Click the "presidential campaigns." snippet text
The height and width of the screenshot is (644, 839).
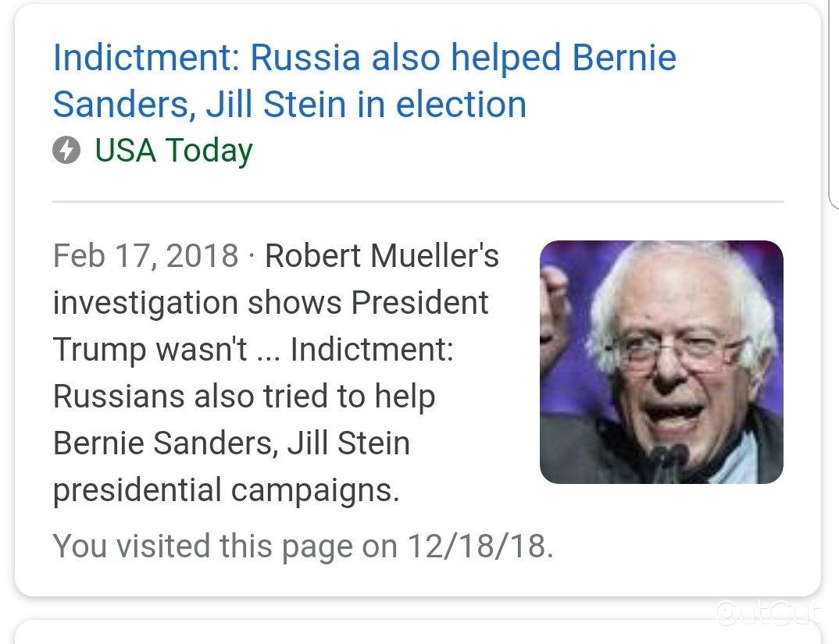(227, 490)
